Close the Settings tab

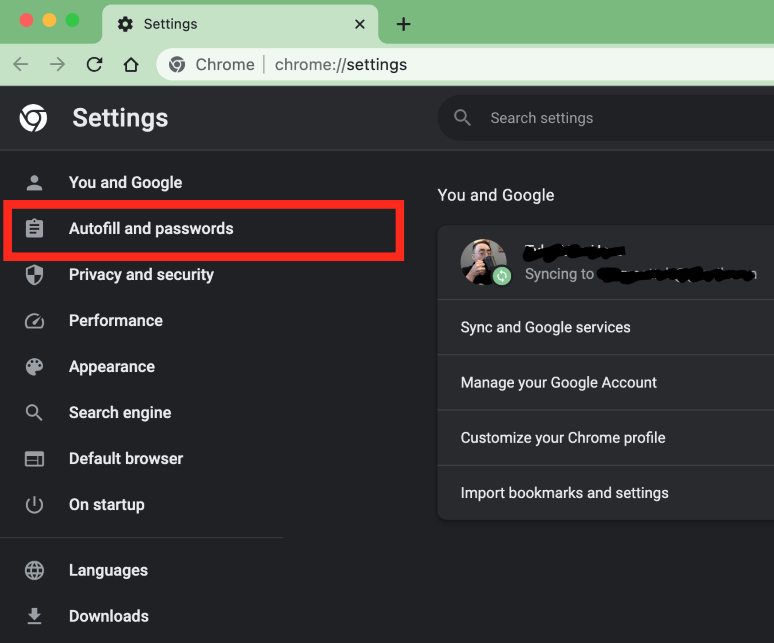(360, 24)
